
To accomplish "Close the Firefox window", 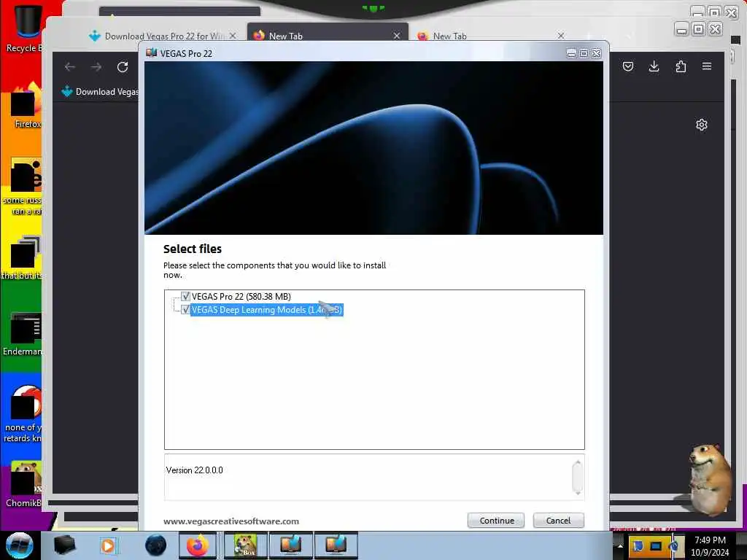I will (x=715, y=29).
